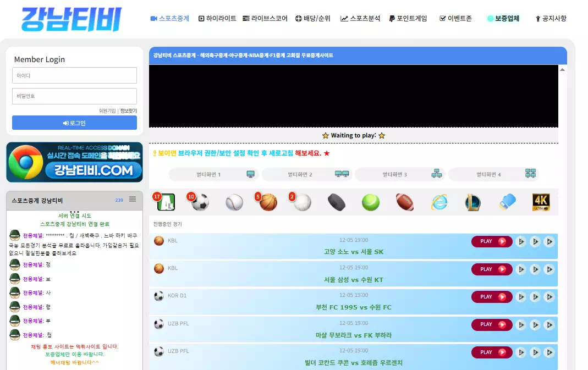Click the 회원가입 link
Screen dimensions: 588x370
(x=107, y=111)
